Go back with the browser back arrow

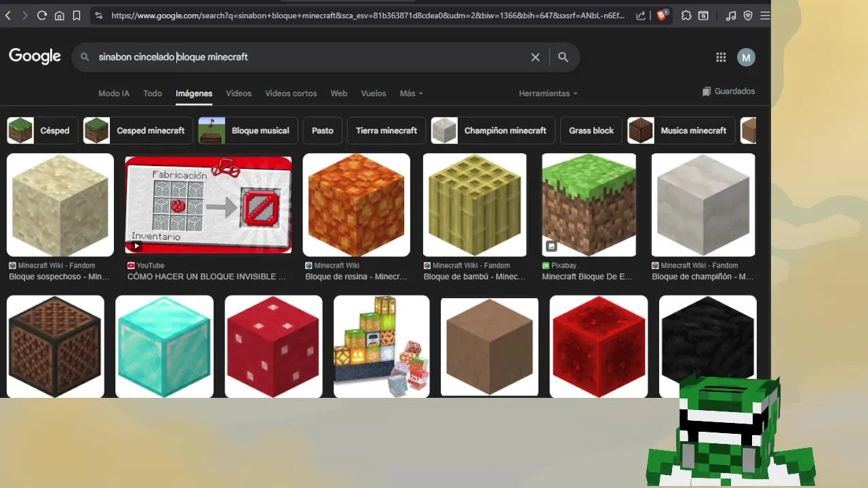[8, 16]
